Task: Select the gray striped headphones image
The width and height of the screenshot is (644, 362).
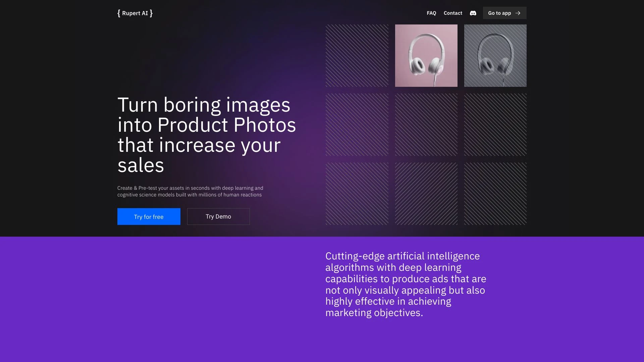Action: (x=495, y=56)
